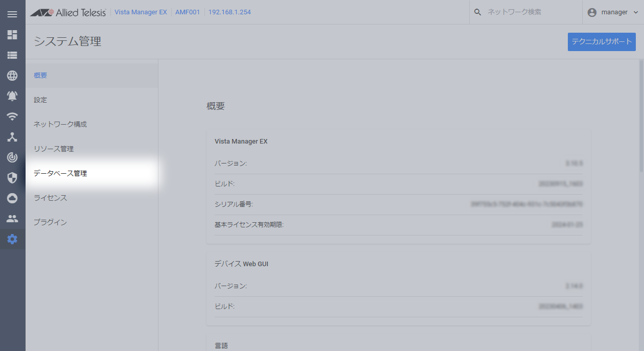Open the wireless Wi-Fi icon in sidebar
The width and height of the screenshot is (644, 351).
point(12,116)
